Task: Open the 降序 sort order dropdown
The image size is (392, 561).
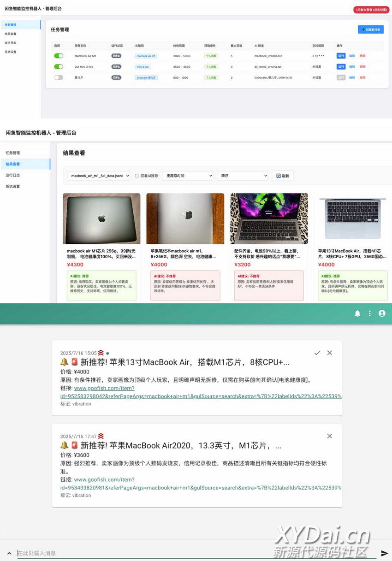Action: [x=242, y=176]
